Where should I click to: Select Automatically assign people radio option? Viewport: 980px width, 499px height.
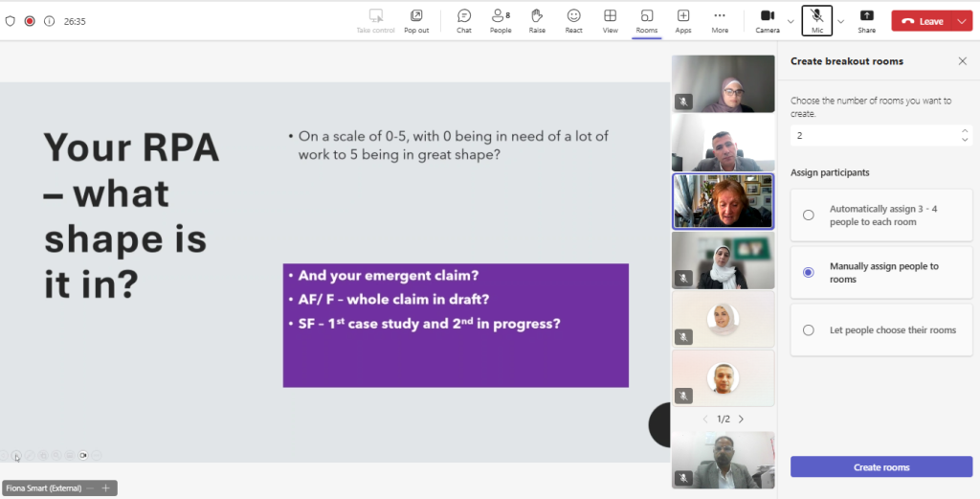[x=809, y=215]
